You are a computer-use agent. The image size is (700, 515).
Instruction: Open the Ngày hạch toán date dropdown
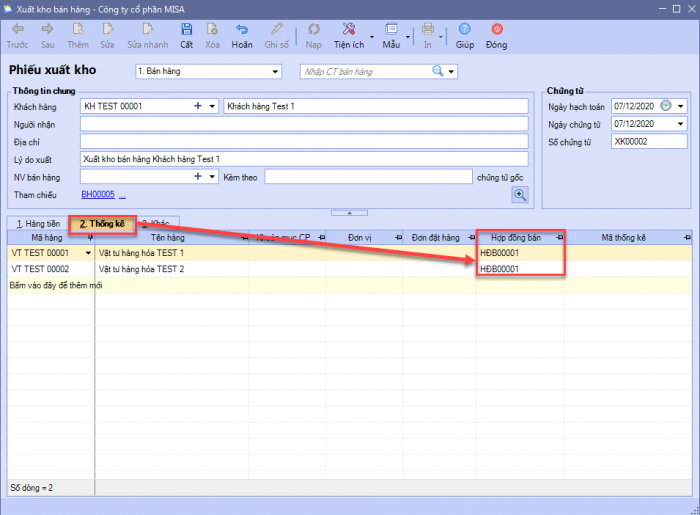point(681,106)
